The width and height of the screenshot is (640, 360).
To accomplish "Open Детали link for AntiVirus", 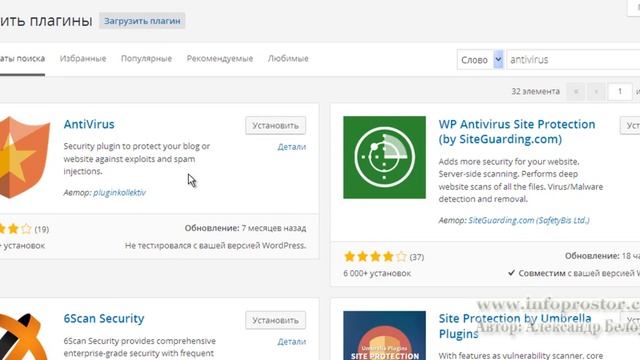I will [x=291, y=147].
